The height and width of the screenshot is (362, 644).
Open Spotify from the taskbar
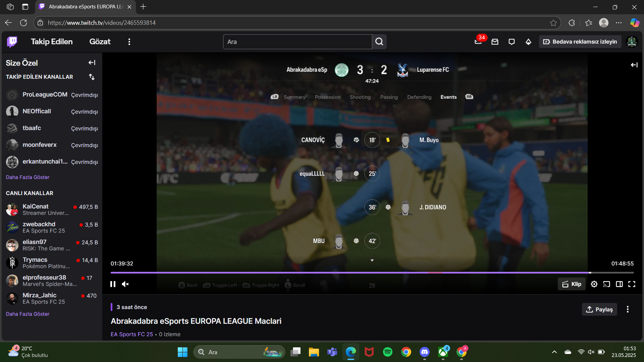coord(388,352)
